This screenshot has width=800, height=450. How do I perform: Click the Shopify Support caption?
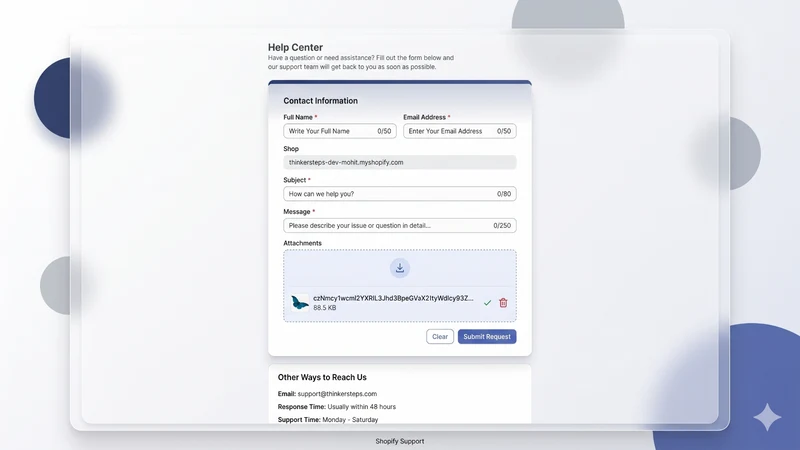coord(399,441)
